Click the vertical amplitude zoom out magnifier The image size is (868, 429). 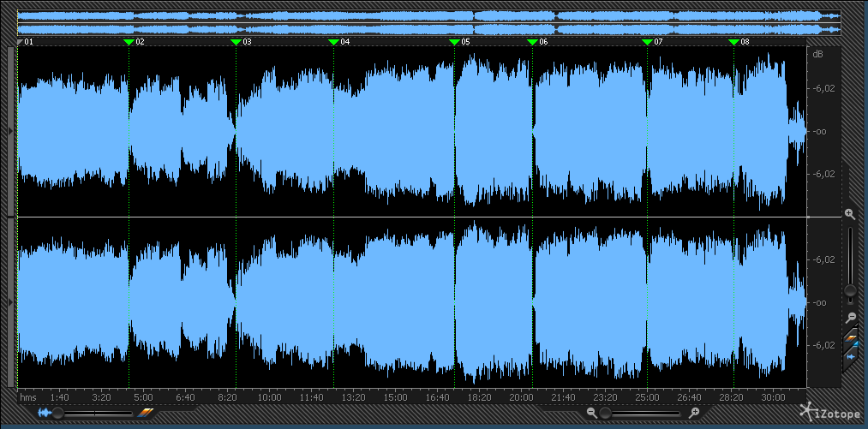pos(851,318)
